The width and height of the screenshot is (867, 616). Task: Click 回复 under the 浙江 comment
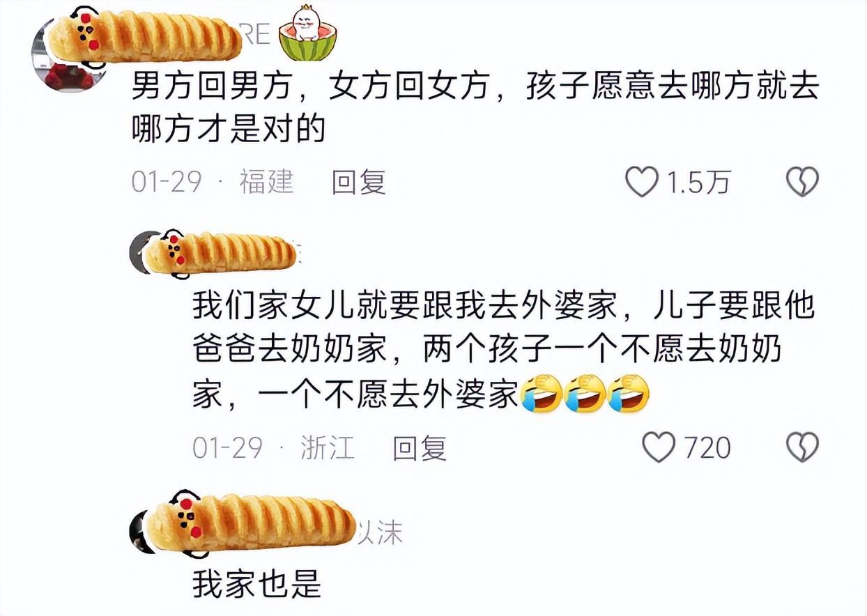pos(420,447)
